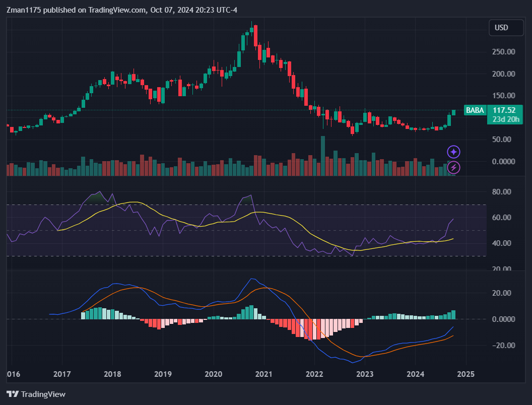The image size is (532, 405).
Task: Click the 2025 label on time axis
Action: (x=466, y=374)
